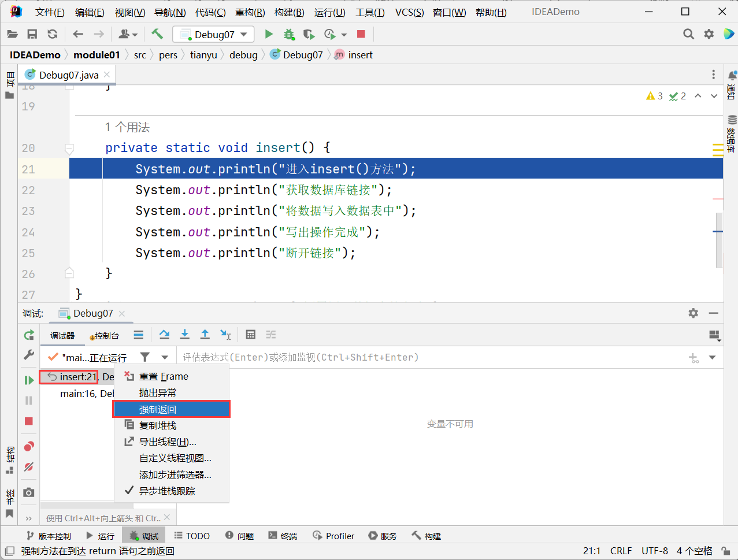This screenshot has width=738, height=560.
Task: Rerun Debug07 with green rerun icon
Action: 29,335
